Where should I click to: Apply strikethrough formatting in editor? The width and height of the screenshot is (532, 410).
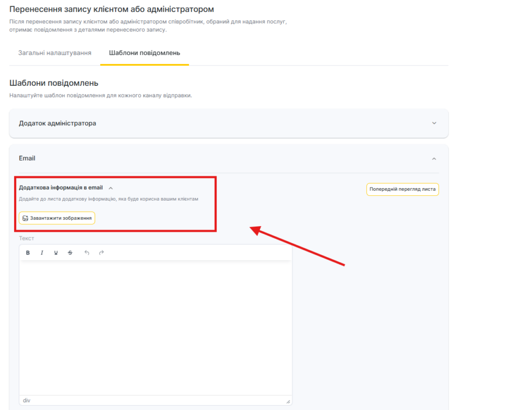pyautogui.click(x=70, y=253)
